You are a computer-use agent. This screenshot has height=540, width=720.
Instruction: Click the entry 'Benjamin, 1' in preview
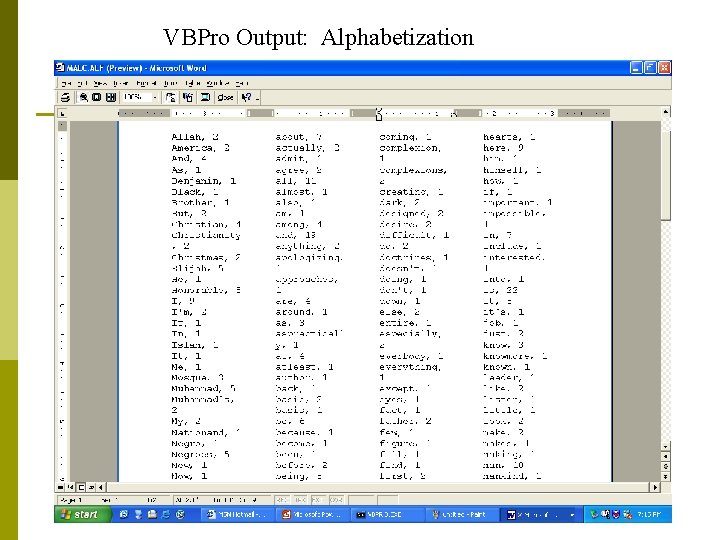[x=203, y=181]
